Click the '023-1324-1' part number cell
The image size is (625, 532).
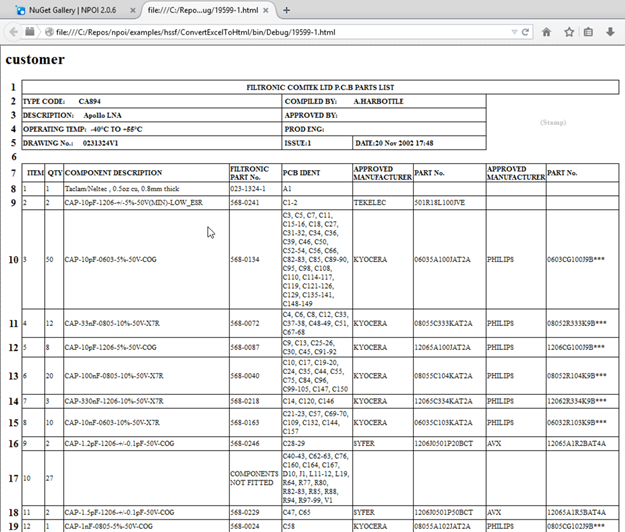pyautogui.click(x=256, y=189)
